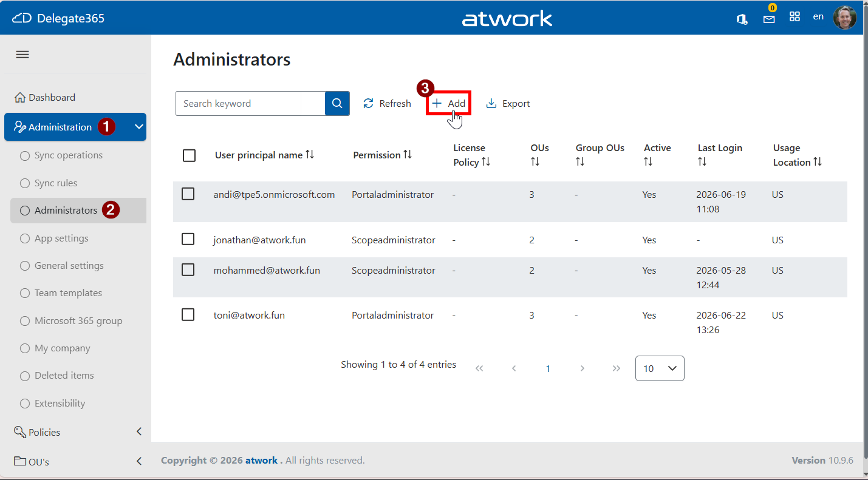
Task: Open Sync operations menu item
Action: click(x=69, y=155)
